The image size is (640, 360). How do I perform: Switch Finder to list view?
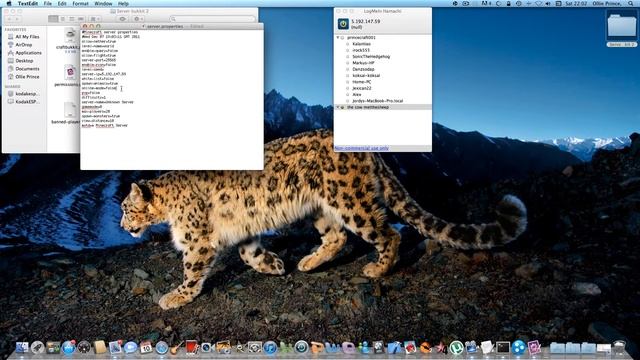62,19
